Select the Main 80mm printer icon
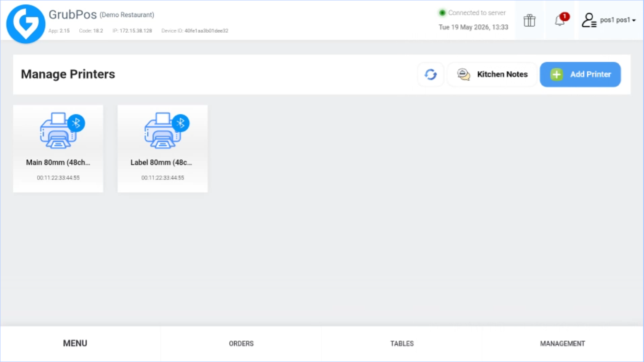This screenshot has height=362, width=644. (58, 130)
